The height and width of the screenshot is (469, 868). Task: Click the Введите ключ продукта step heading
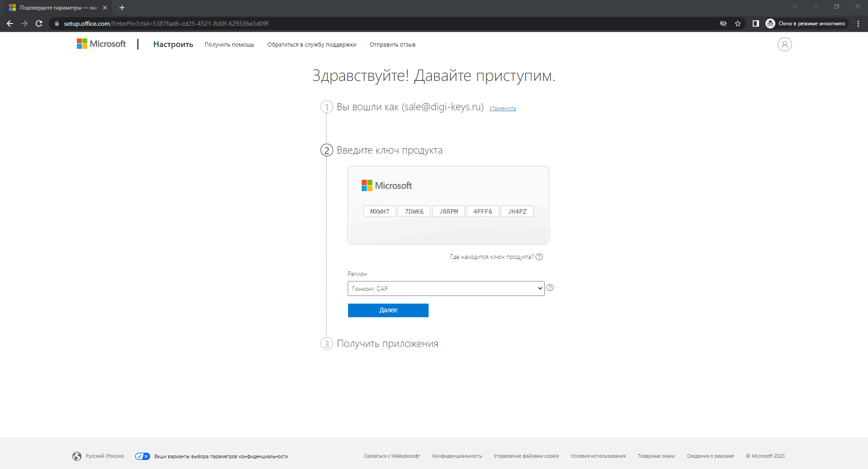390,150
